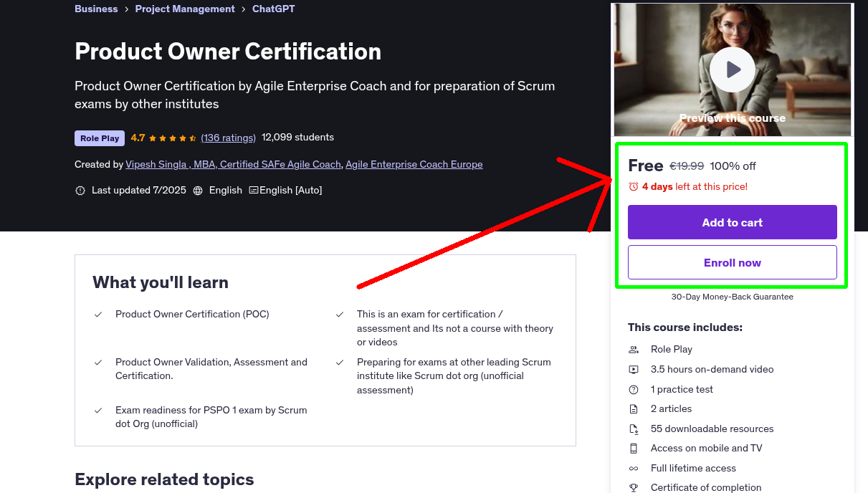The height and width of the screenshot is (493, 868).
Task: Click the globe language icon
Action: tap(198, 191)
